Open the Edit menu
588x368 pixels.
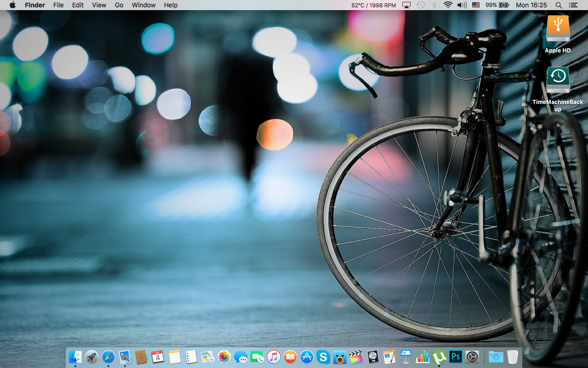[x=78, y=5]
